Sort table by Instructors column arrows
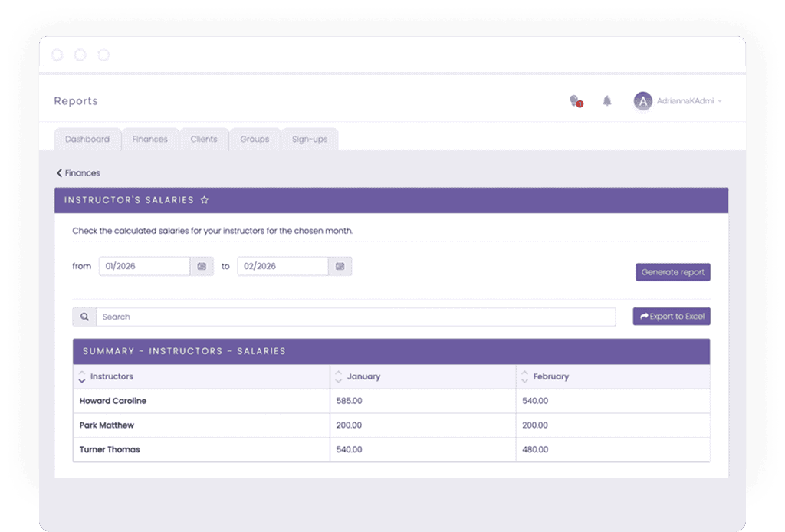785x532 pixels. 81,376
